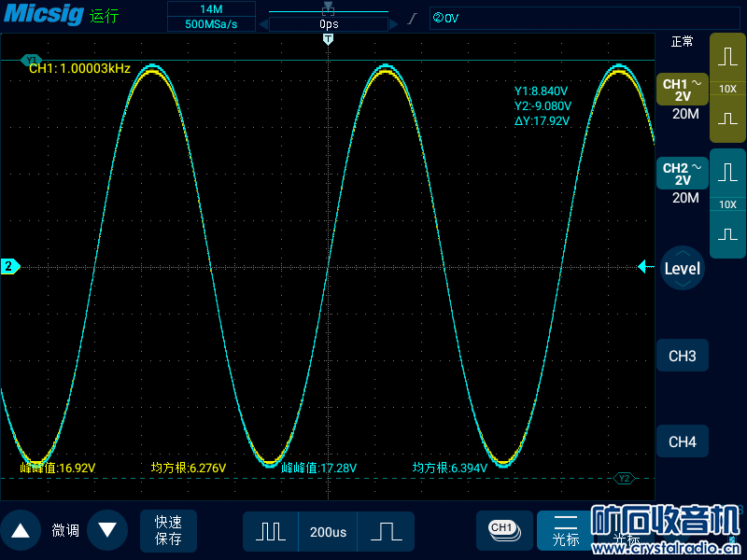Tap the Micsig logo

point(44,14)
